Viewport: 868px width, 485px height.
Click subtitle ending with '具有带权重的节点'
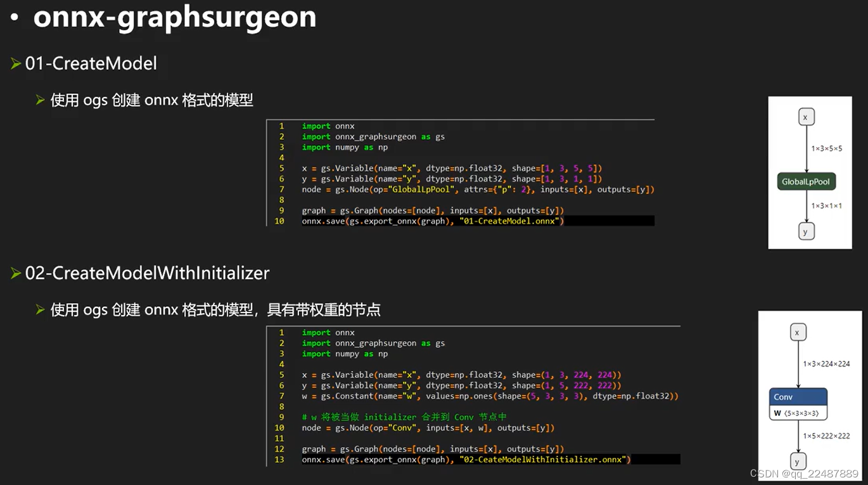coord(215,310)
